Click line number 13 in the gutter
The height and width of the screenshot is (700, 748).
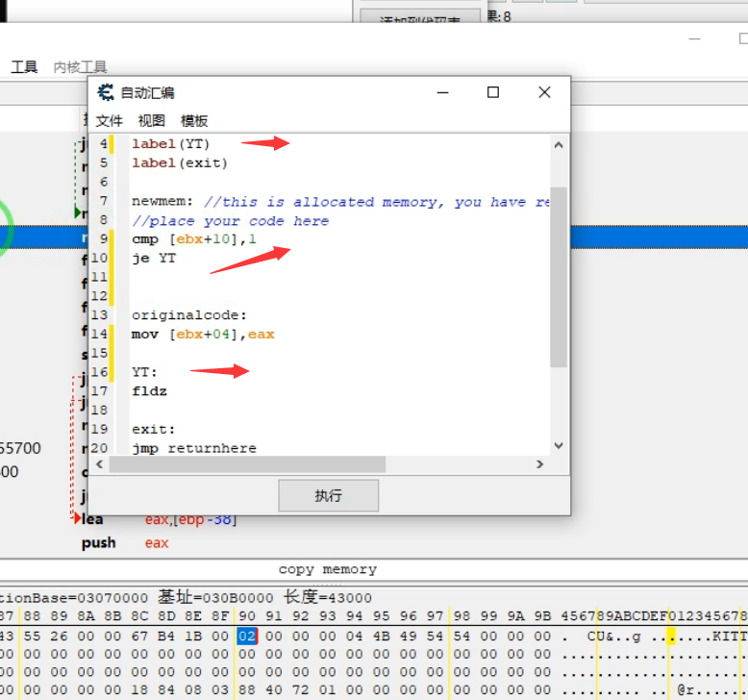99,315
